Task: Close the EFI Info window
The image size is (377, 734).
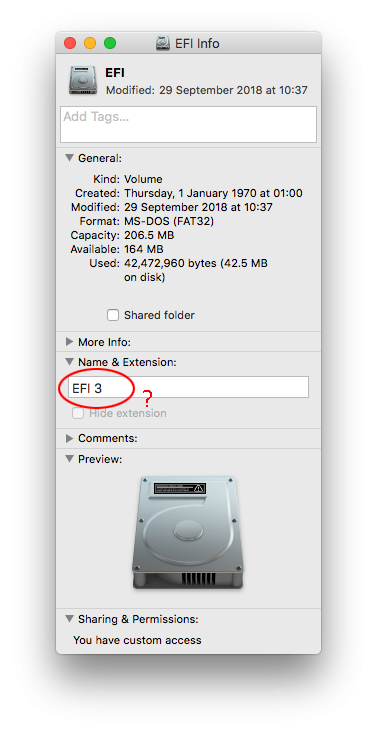Action: pyautogui.click(x=70, y=44)
